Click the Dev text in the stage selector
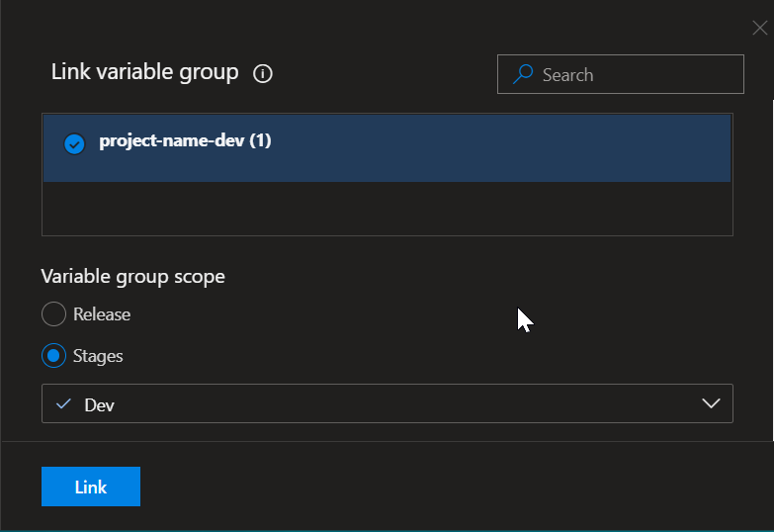This screenshot has height=532, width=774. pos(100,405)
